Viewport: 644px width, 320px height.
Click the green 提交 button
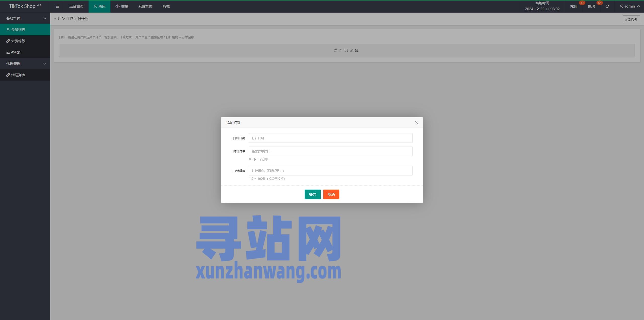(312, 194)
